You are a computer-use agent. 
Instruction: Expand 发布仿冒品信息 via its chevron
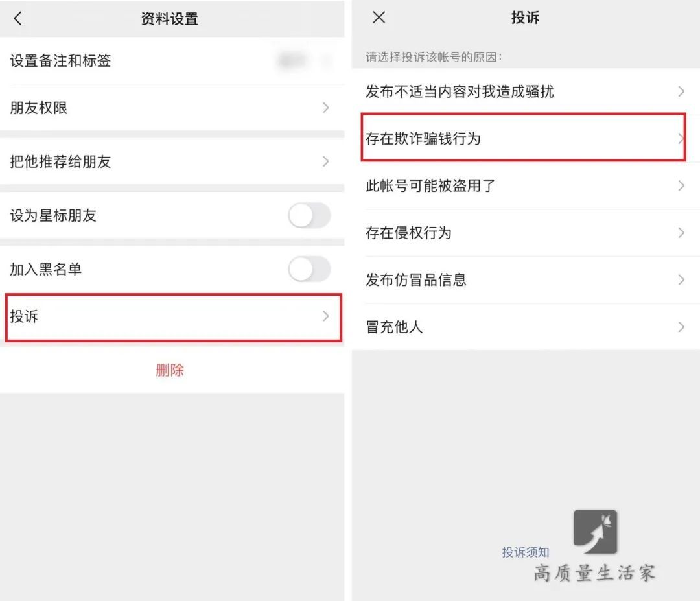pyautogui.click(x=681, y=280)
